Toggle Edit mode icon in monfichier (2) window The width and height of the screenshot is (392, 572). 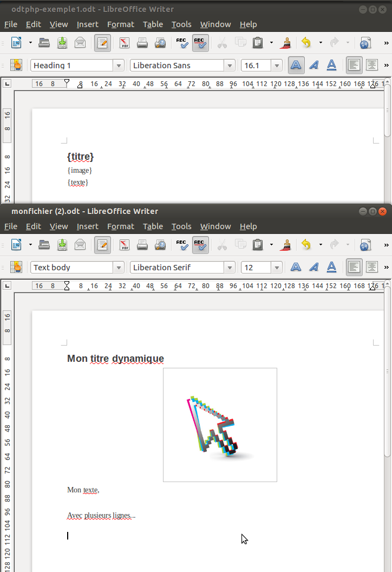[x=102, y=245]
